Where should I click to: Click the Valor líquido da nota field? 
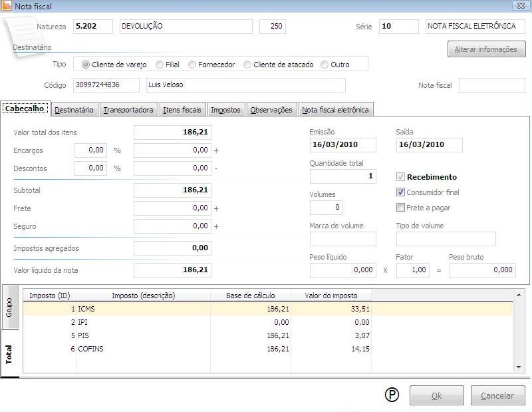click(172, 270)
